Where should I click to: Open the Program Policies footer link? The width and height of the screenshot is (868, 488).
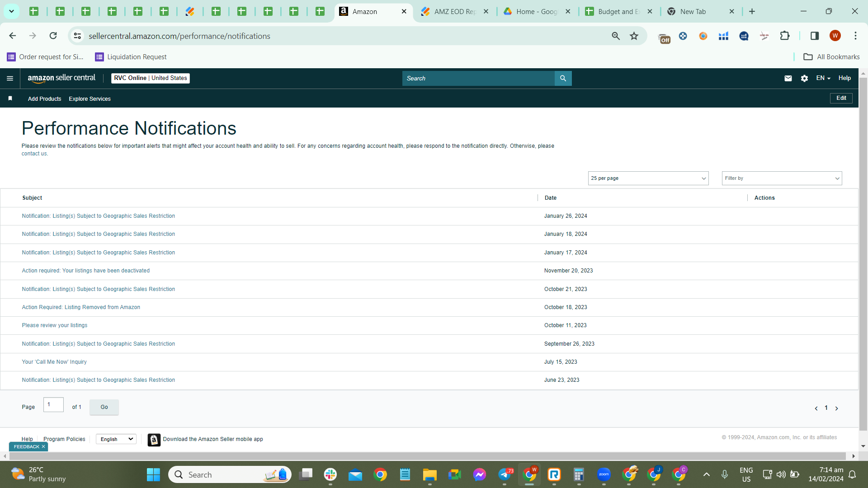[x=64, y=439]
